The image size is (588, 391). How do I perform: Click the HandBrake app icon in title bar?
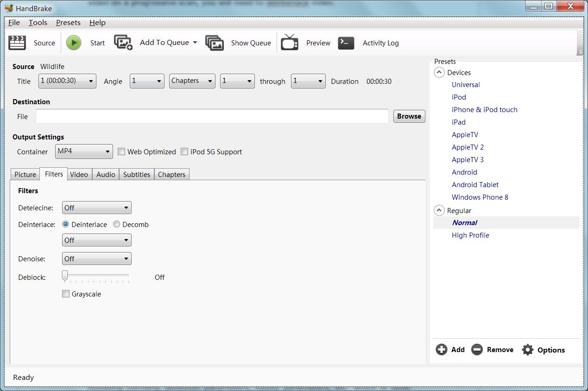[x=9, y=8]
